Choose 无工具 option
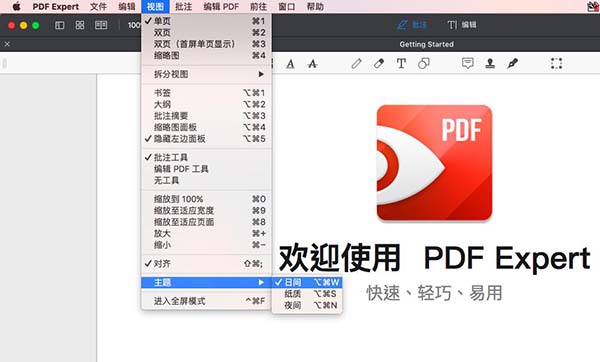The image size is (600, 362). pos(206,181)
